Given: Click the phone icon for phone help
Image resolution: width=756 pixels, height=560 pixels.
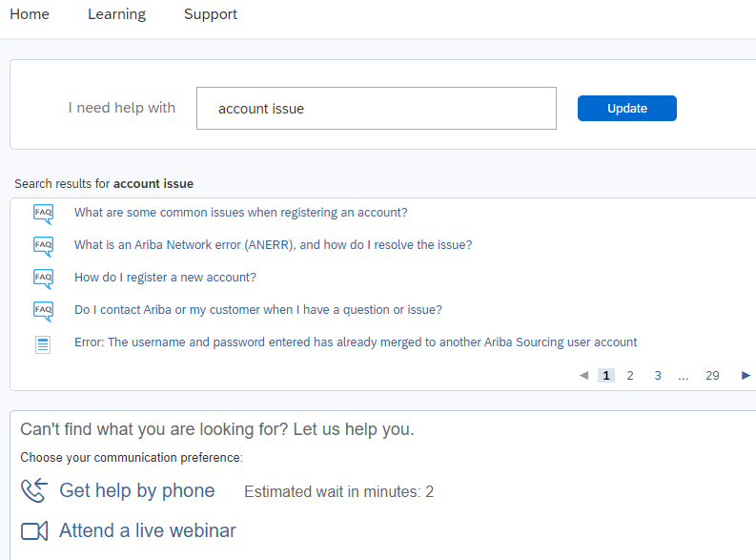Looking at the screenshot, I should coord(34,491).
